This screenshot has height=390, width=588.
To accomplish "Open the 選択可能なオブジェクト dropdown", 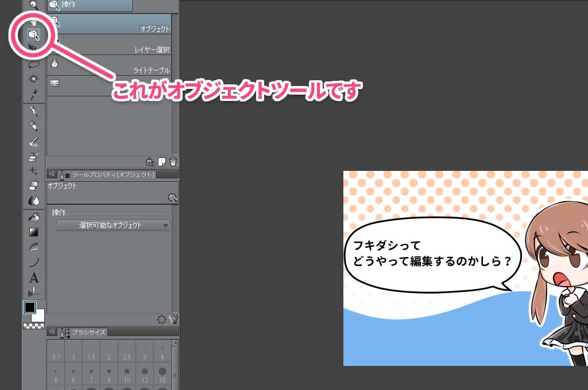I will pos(113,225).
